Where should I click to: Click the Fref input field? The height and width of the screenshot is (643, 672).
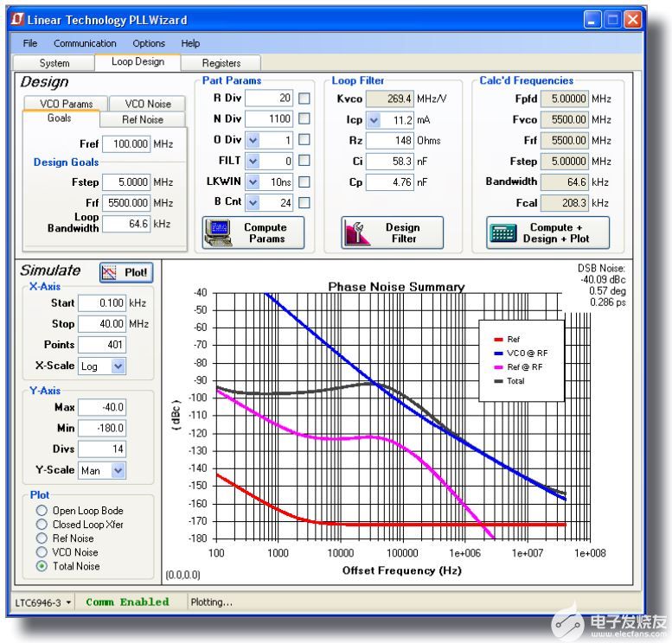pos(125,144)
